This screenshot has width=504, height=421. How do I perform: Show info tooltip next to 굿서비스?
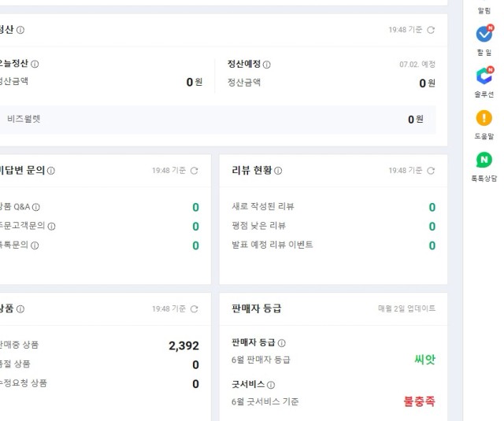(x=271, y=385)
